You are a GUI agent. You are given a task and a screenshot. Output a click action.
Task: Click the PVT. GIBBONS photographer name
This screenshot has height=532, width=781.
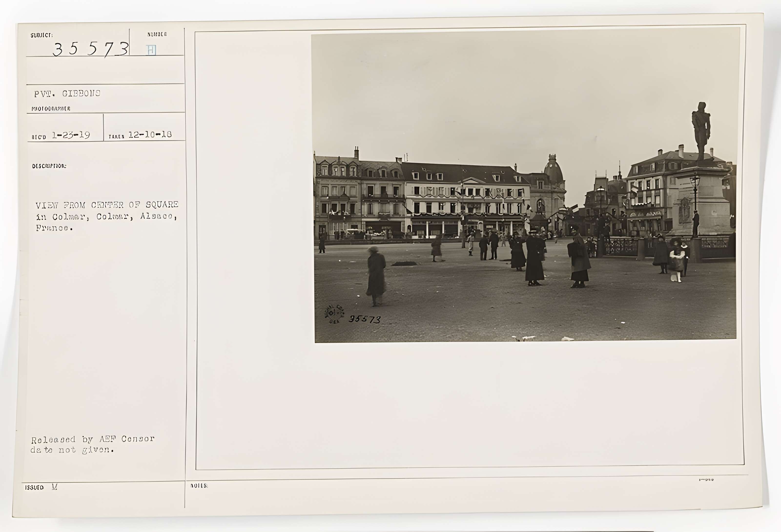pyautogui.click(x=67, y=94)
